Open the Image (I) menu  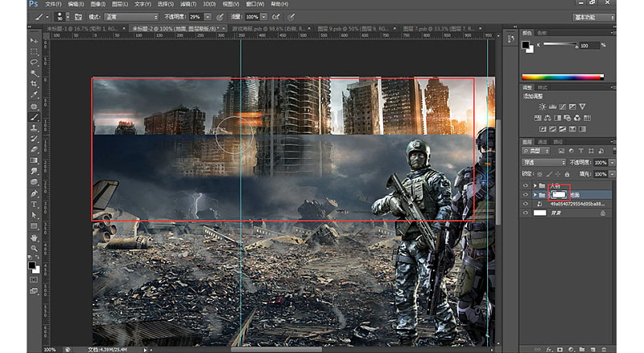coord(97,4)
